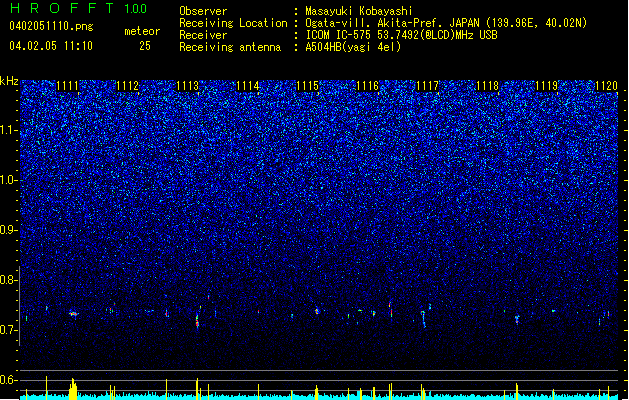Click the Receiving Location field label
Viewport: 629px width, 400px height.
click(233, 23)
